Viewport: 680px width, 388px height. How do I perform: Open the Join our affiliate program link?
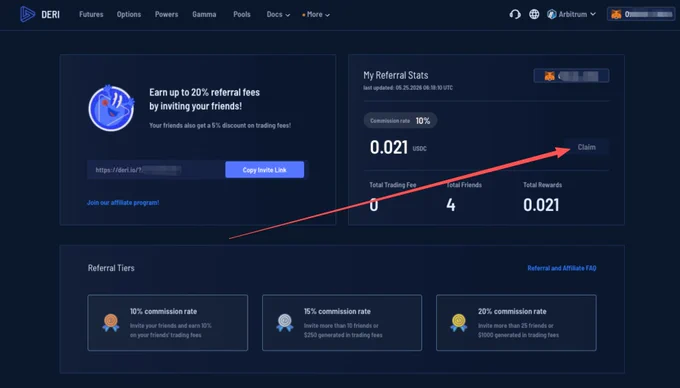coord(123,202)
